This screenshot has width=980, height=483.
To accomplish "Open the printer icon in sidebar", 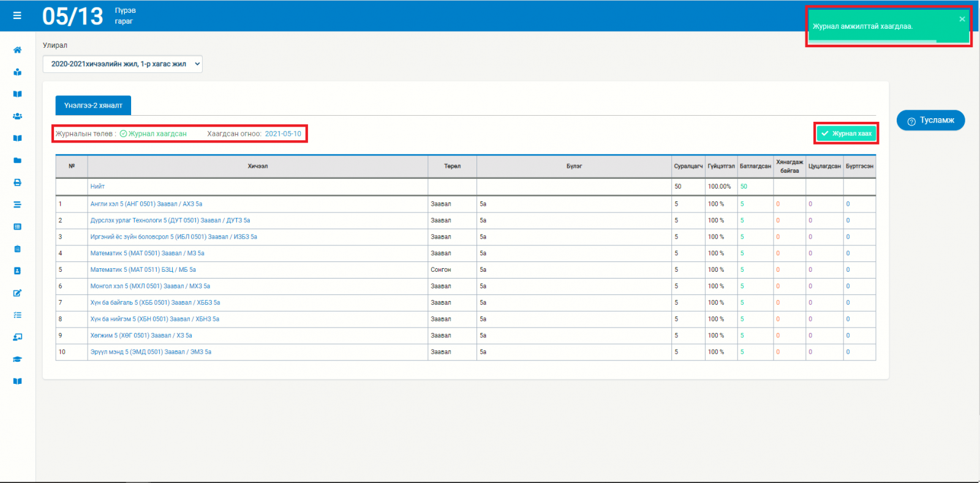I will pyautogui.click(x=17, y=182).
